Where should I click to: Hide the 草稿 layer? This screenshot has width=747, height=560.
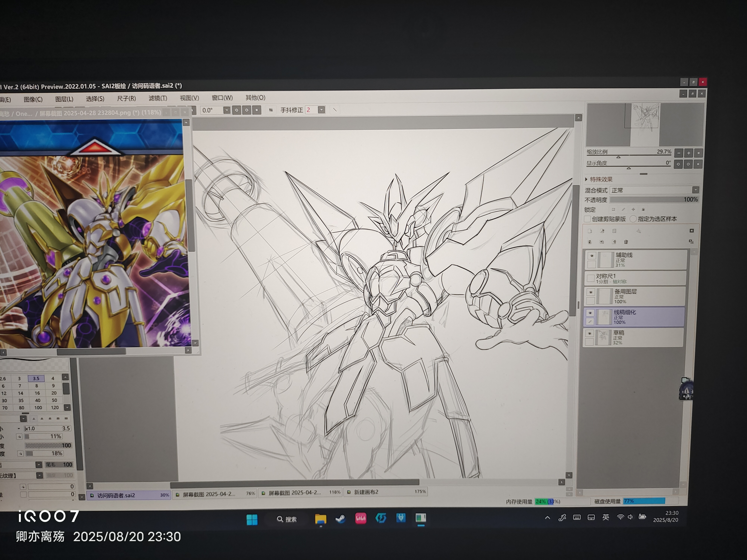(x=589, y=334)
